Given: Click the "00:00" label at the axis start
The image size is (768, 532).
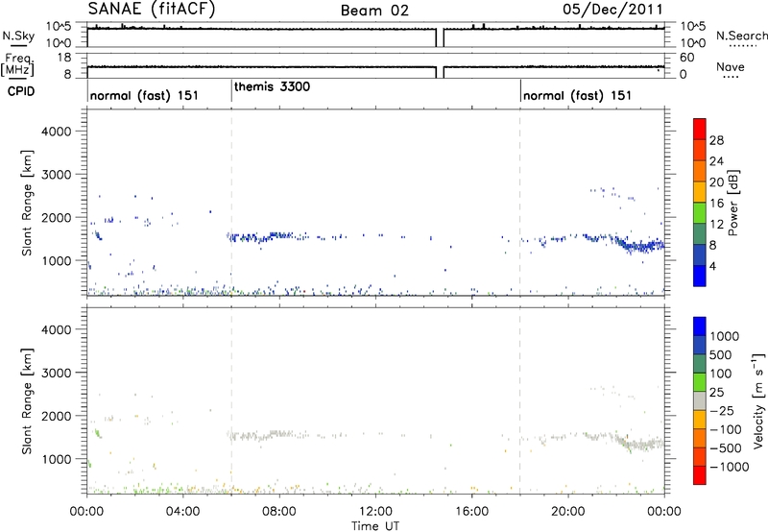Looking at the screenshot, I should (86, 512).
